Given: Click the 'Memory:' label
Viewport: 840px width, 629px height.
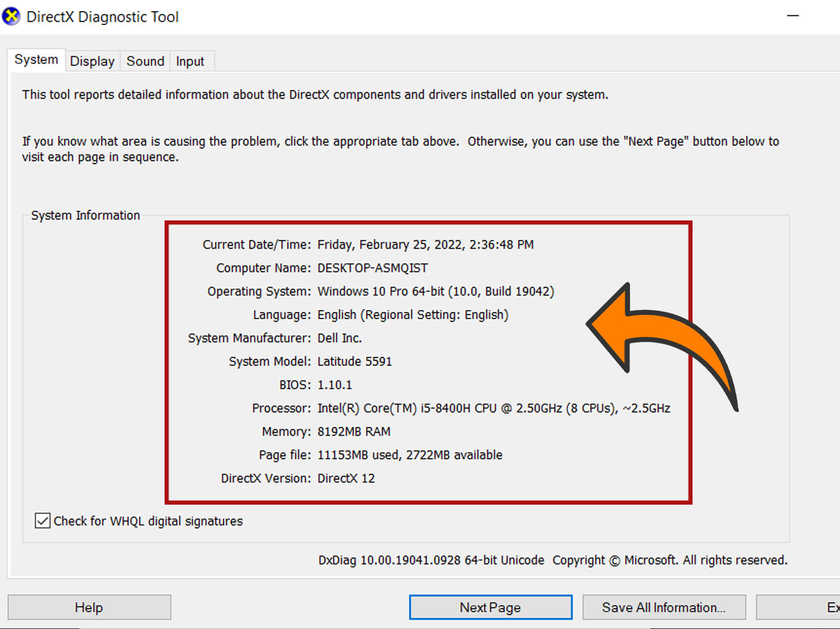Looking at the screenshot, I should click(286, 432).
